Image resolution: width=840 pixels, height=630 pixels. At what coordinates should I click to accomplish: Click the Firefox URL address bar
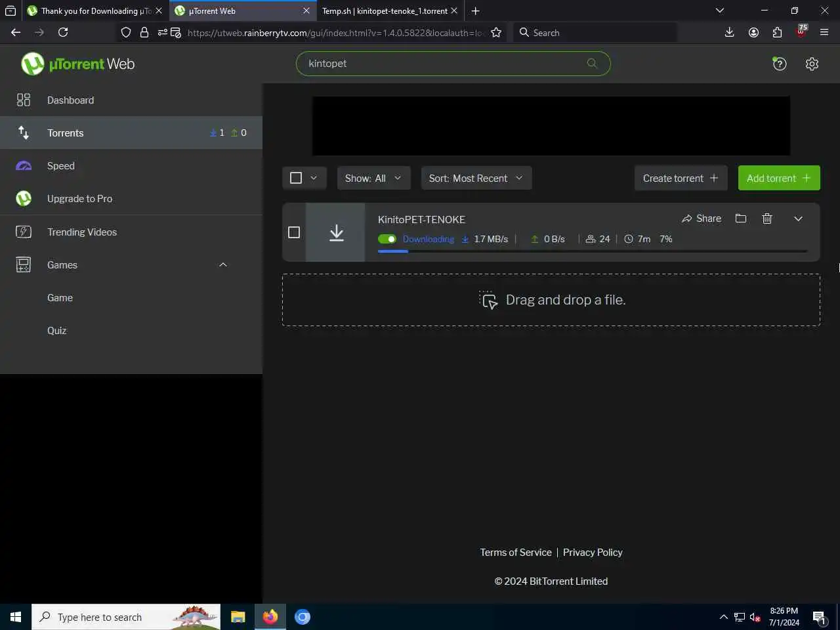[335, 32]
